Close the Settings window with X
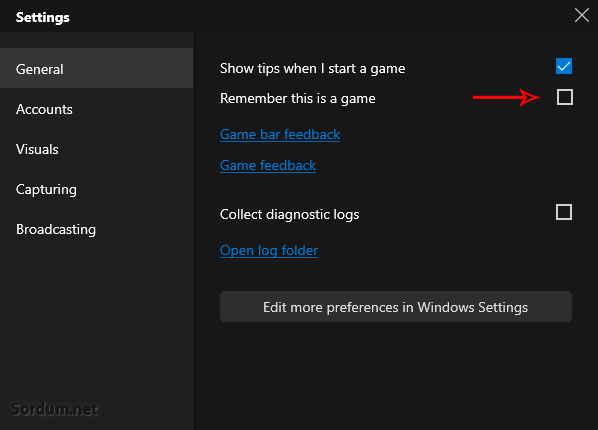The image size is (598, 430). [582, 15]
